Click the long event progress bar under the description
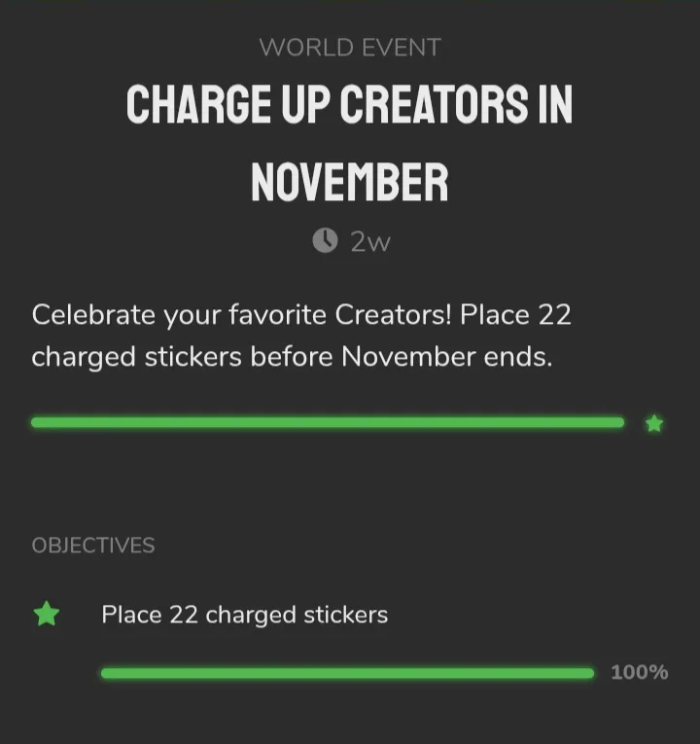700x744 pixels. click(328, 423)
